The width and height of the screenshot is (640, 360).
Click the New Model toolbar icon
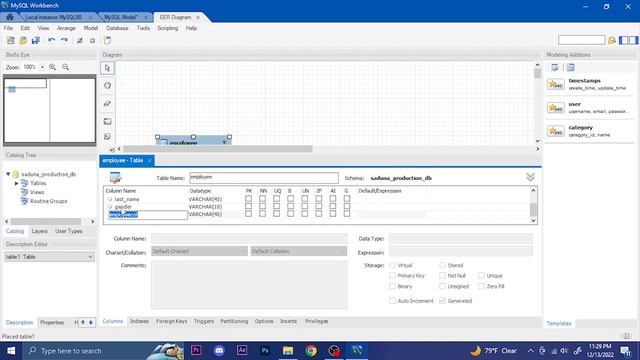[11, 40]
